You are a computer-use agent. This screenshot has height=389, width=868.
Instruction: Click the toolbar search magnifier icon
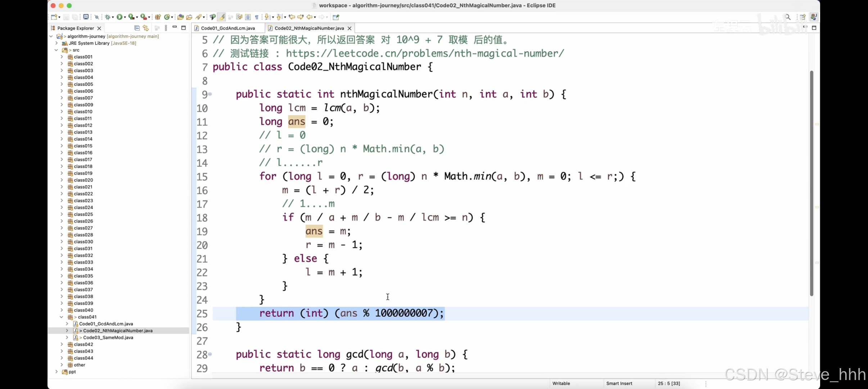point(788,17)
